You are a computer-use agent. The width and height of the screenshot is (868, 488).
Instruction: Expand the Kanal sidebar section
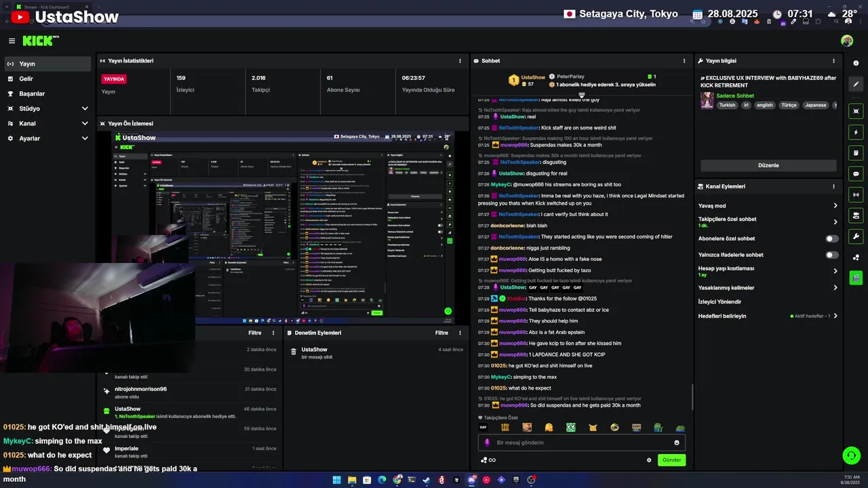[85, 123]
